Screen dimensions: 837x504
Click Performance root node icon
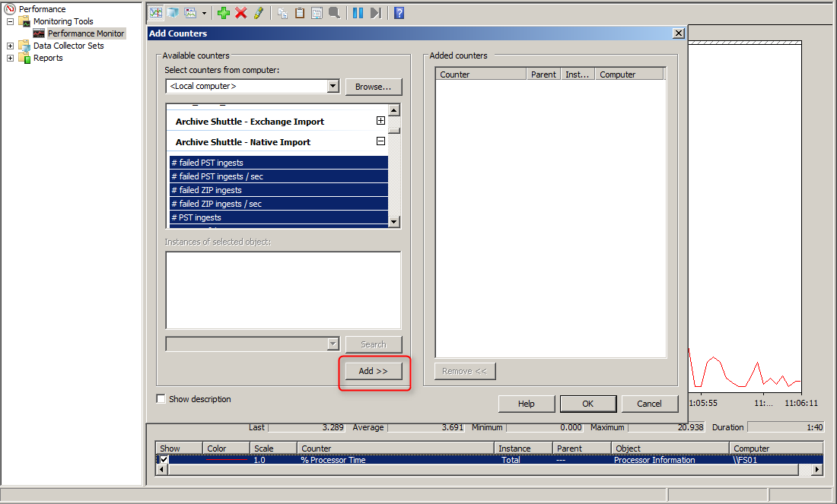10,8
